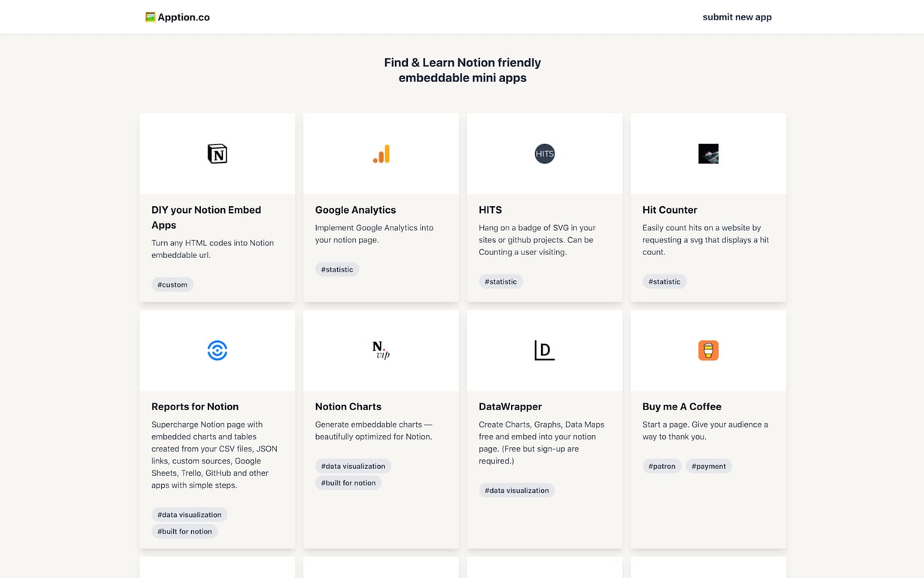The width and height of the screenshot is (924, 578).
Task: Select the Reports for Notion circular blue icon
Action: click(x=217, y=350)
